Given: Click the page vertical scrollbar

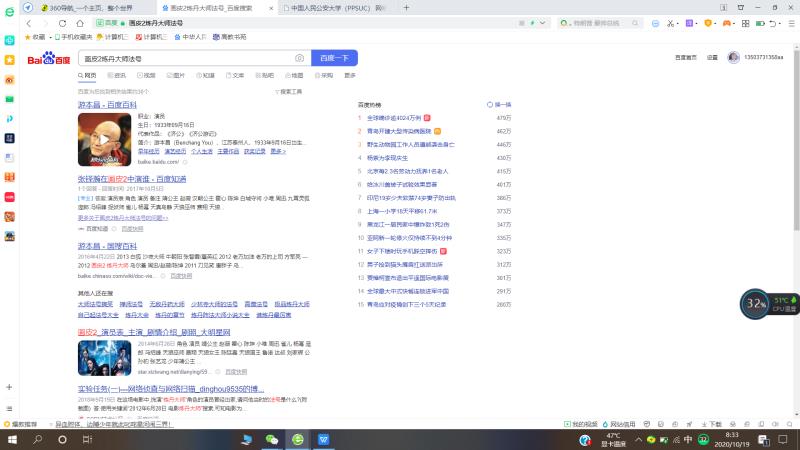Looking at the screenshot, I should tap(796, 138).
